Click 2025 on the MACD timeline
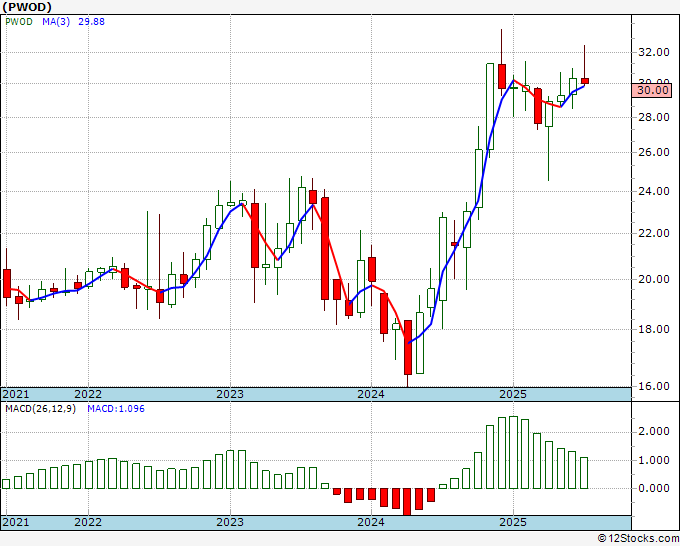The image size is (680, 546). point(513,522)
